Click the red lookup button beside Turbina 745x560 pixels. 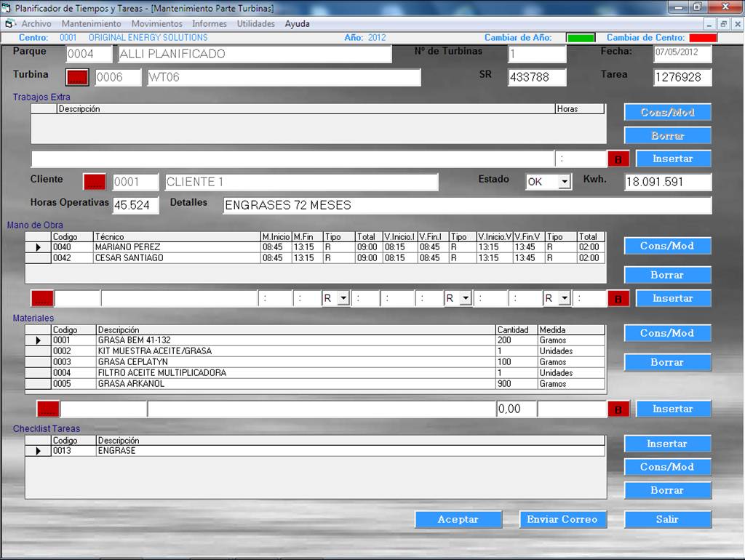pyautogui.click(x=76, y=77)
